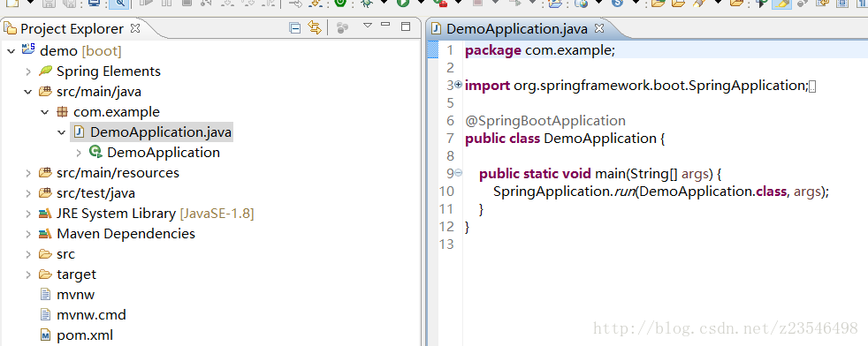Collapse the com.example package

[x=45, y=112]
